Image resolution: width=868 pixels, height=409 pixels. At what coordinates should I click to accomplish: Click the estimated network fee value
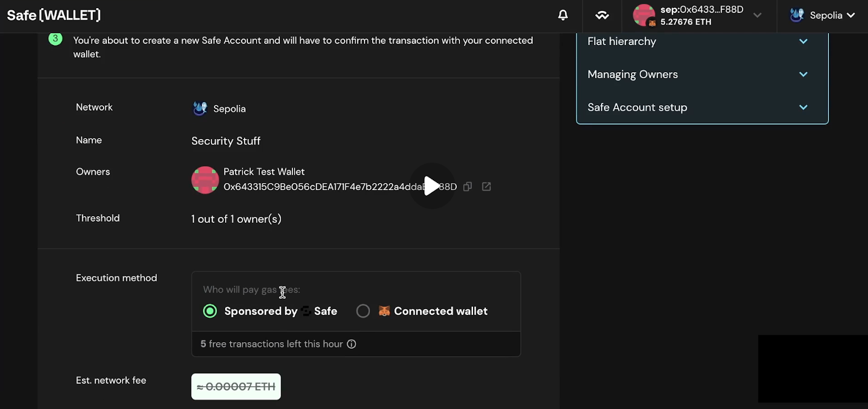coord(236,387)
